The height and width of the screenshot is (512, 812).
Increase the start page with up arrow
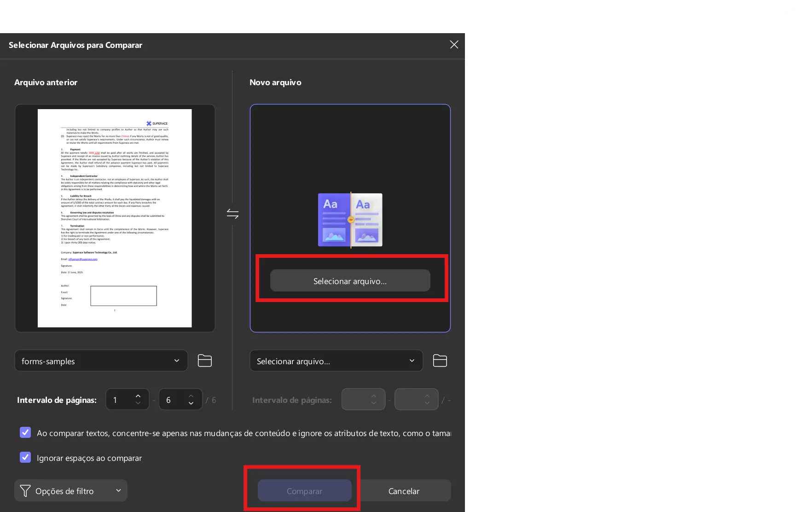pos(139,395)
